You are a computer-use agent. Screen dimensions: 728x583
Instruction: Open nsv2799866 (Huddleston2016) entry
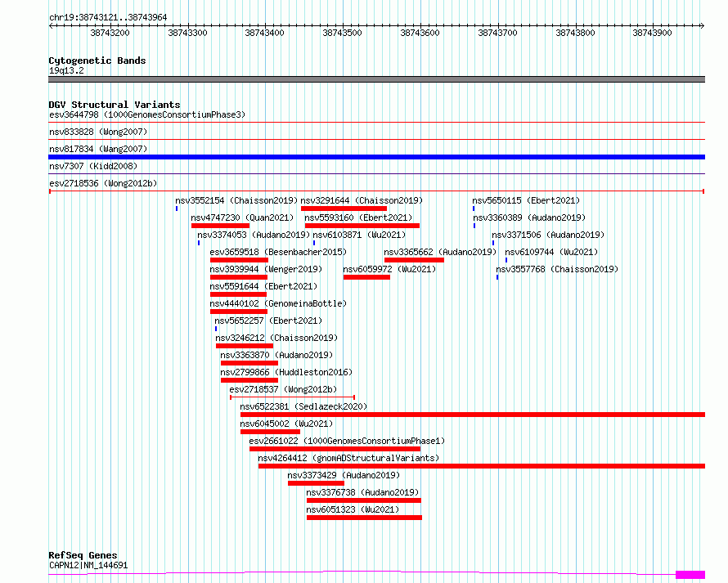286,372
